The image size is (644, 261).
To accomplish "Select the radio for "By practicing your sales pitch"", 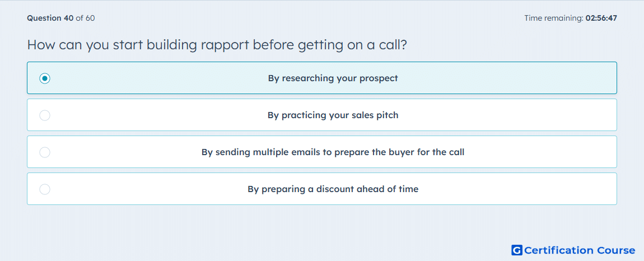I will click(45, 115).
